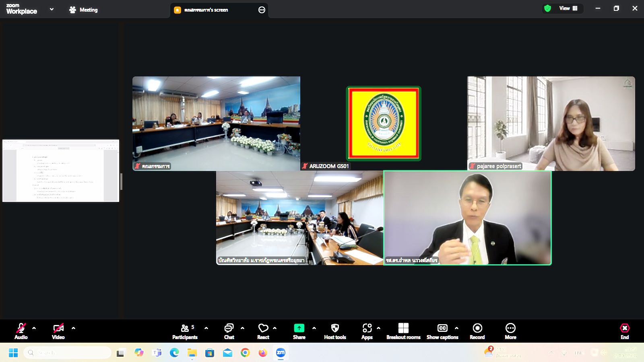Click the React heart icon
The image size is (644, 362).
263,331
